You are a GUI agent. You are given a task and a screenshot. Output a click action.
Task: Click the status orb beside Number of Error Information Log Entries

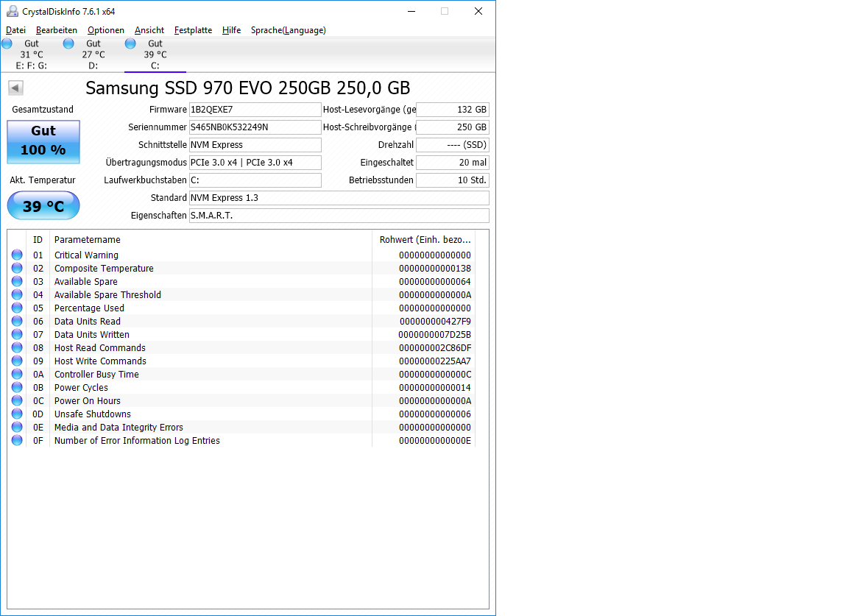tap(18, 440)
